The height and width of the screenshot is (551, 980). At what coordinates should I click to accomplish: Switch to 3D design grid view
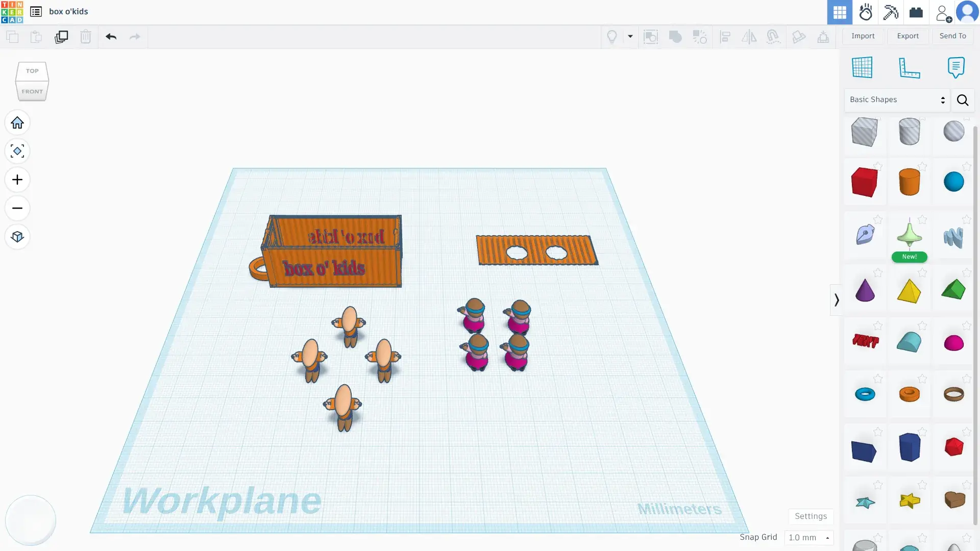[x=840, y=12]
